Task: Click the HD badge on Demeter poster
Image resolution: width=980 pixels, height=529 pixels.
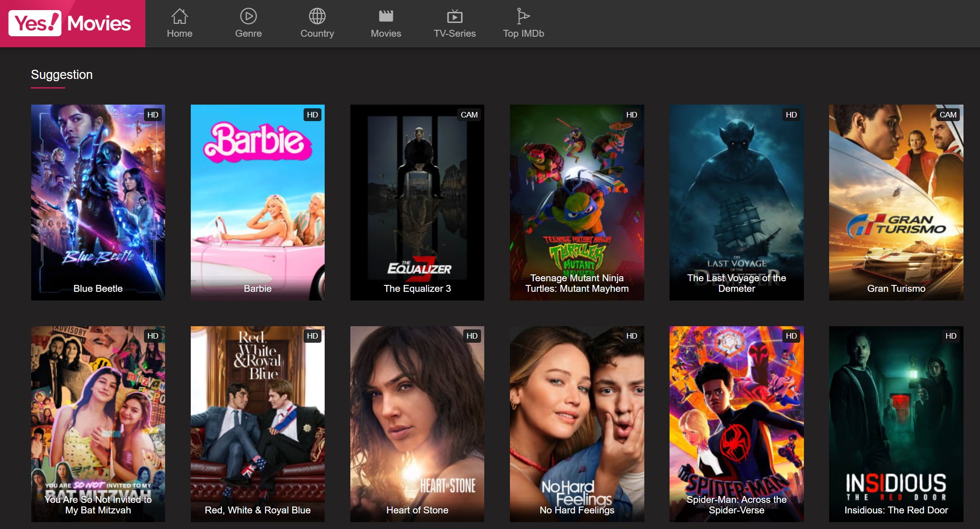Action: click(x=791, y=115)
